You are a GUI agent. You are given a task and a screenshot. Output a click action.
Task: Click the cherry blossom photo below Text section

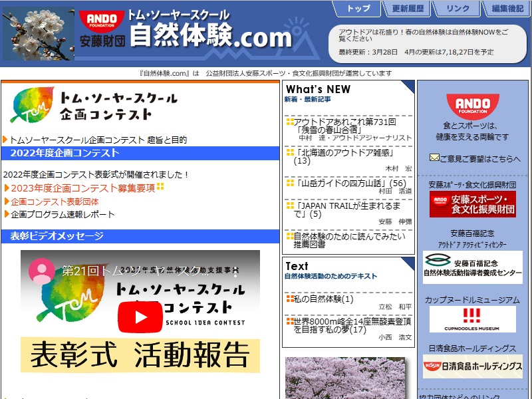click(x=345, y=378)
